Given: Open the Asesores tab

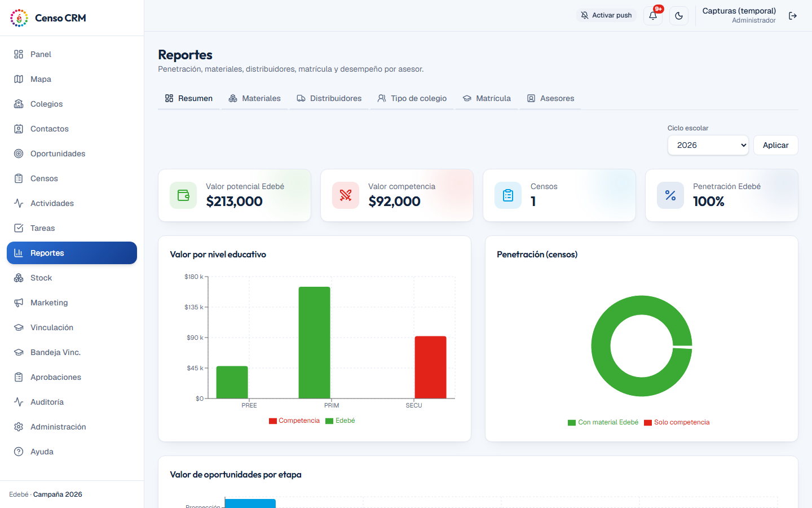Looking at the screenshot, I should 550,98.
